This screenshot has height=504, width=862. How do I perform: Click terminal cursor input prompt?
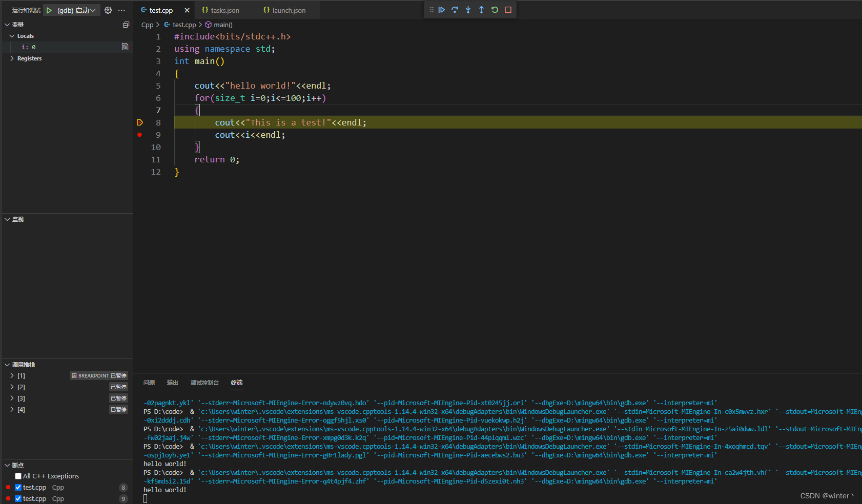point(146,499)
